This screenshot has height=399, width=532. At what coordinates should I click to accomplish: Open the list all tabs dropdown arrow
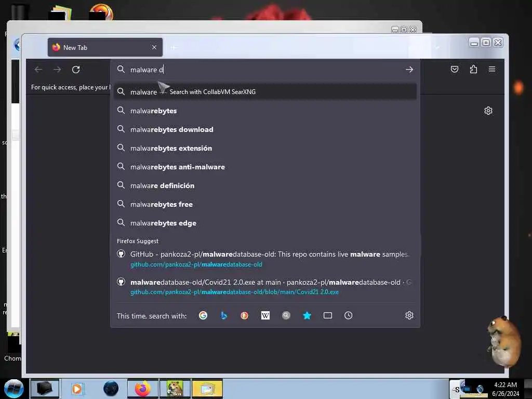pos(437,47)
